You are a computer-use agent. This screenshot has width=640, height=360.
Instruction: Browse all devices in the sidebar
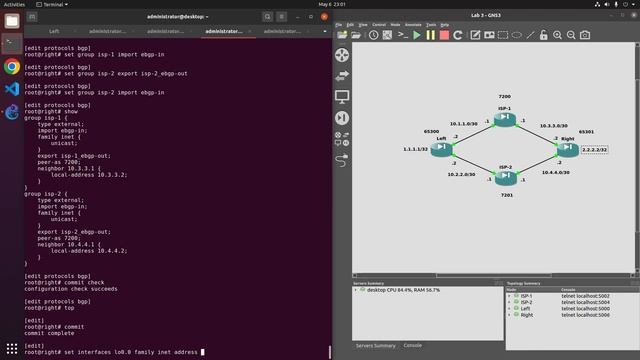[342, 139]
